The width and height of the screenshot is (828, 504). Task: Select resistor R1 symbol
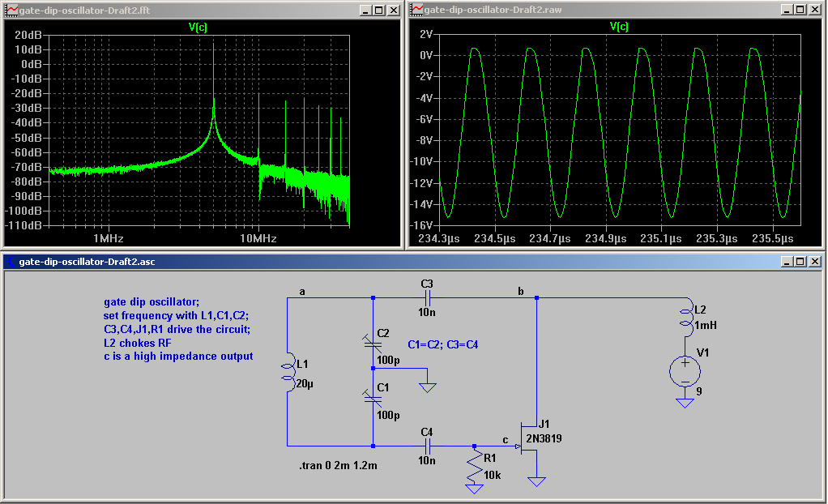tap(474, 465)
